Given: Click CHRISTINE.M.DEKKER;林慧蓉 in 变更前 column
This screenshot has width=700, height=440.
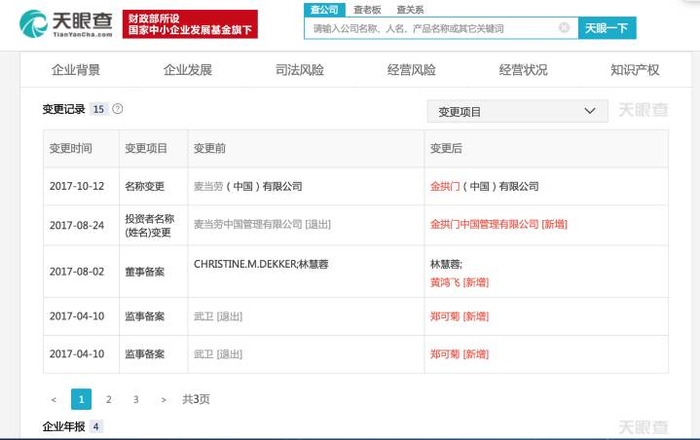Looking at the screenshot, I should point(261,264).
